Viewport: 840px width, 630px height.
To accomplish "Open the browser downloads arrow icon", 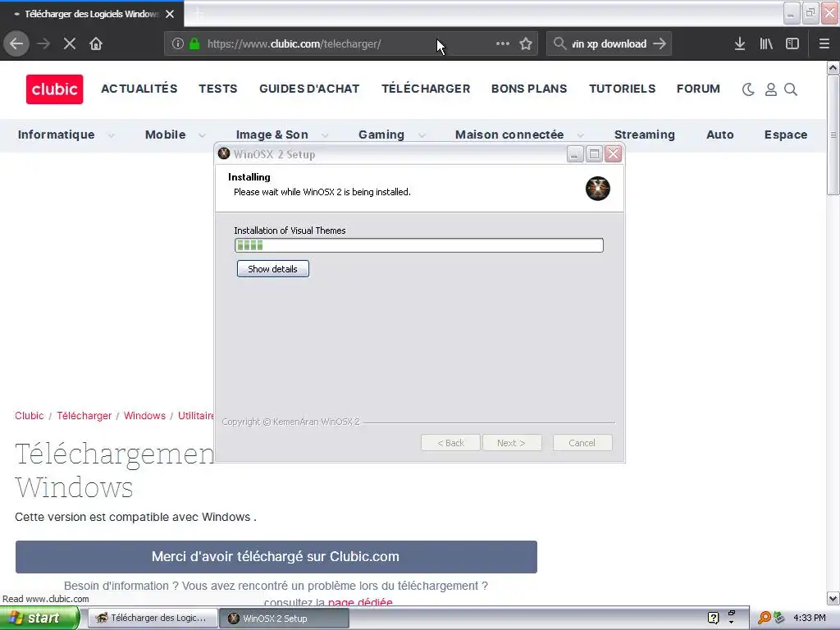I will (739, 43).
